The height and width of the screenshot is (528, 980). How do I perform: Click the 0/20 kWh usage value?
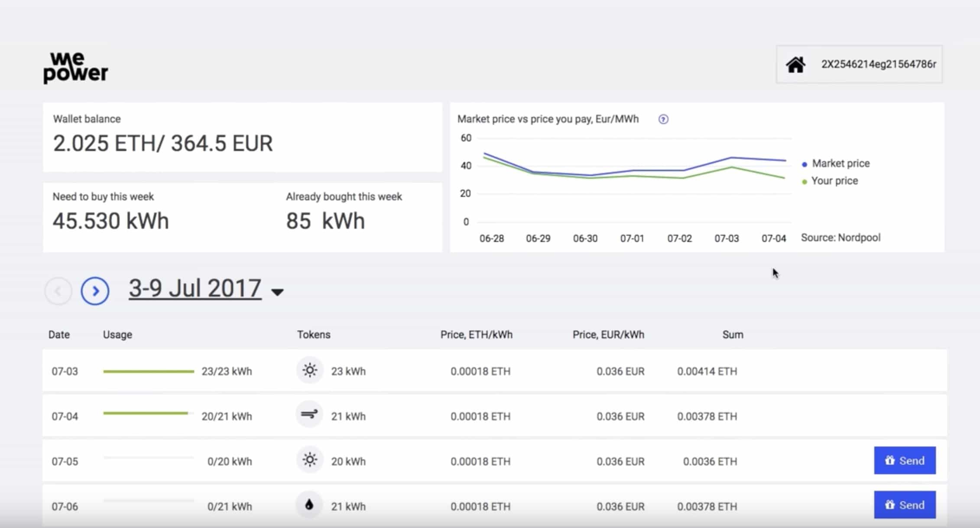click(x=230, y=462)
